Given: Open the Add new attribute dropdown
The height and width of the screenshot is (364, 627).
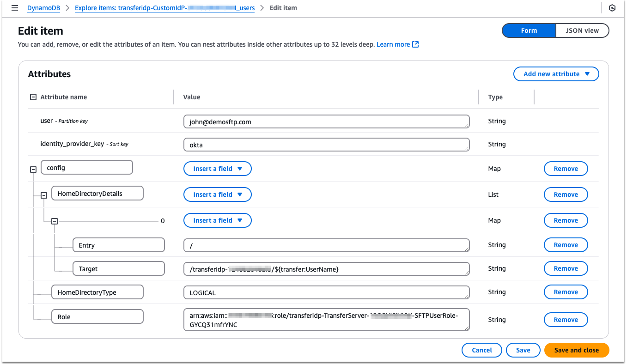Looking at the screenshot, I should (556, 73).
